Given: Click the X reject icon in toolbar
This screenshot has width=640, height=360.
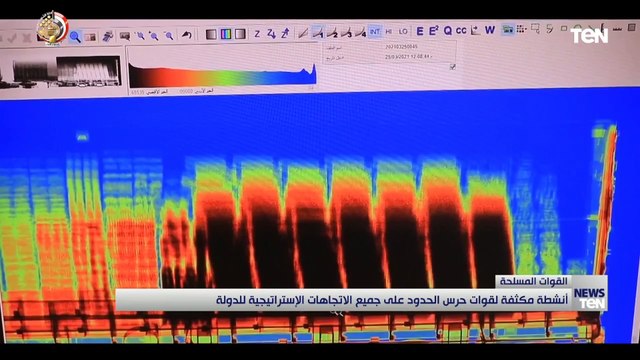Looking at the screenshot, I should [x=27, y=38].
